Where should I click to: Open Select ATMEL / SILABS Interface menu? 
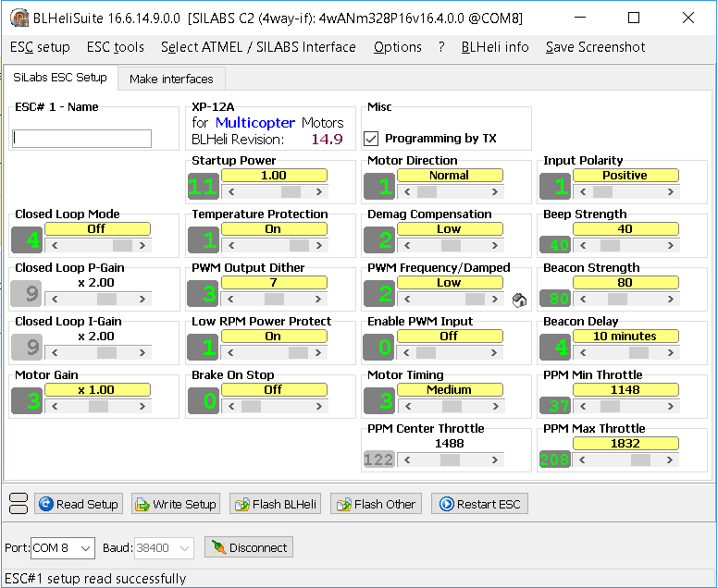tap(258, 47)
